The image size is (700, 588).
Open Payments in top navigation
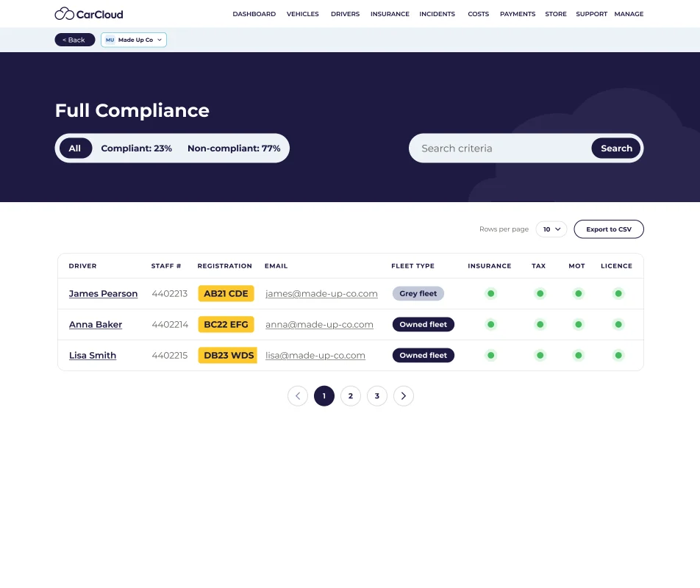coord(518,14)
